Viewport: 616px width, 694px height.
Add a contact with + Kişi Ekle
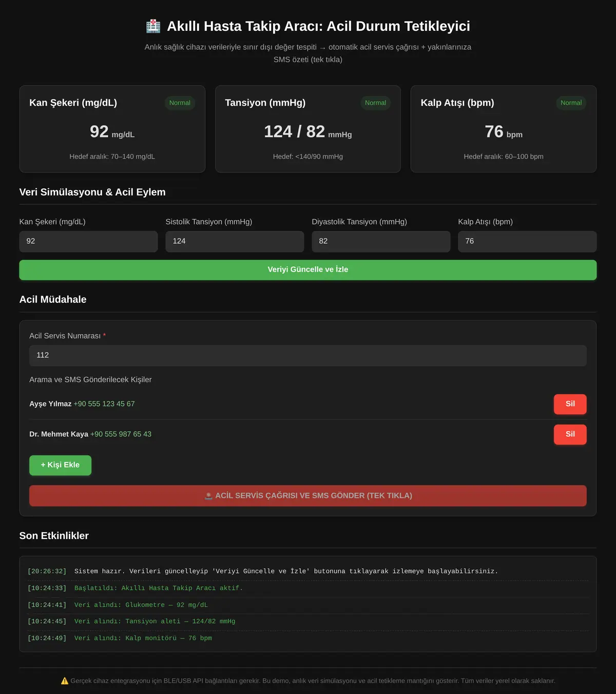pyautogui.click(x=60, y=465)
